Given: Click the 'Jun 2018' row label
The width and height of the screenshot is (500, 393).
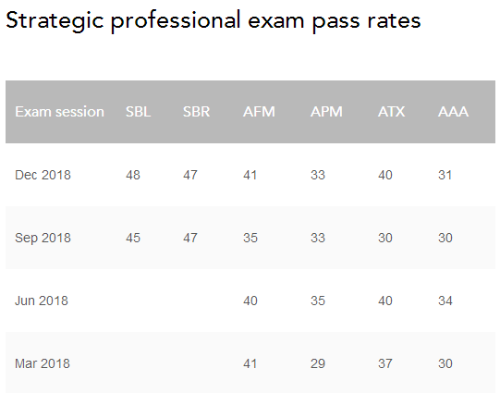Looking at the screenshot, I should coord(42,301).
